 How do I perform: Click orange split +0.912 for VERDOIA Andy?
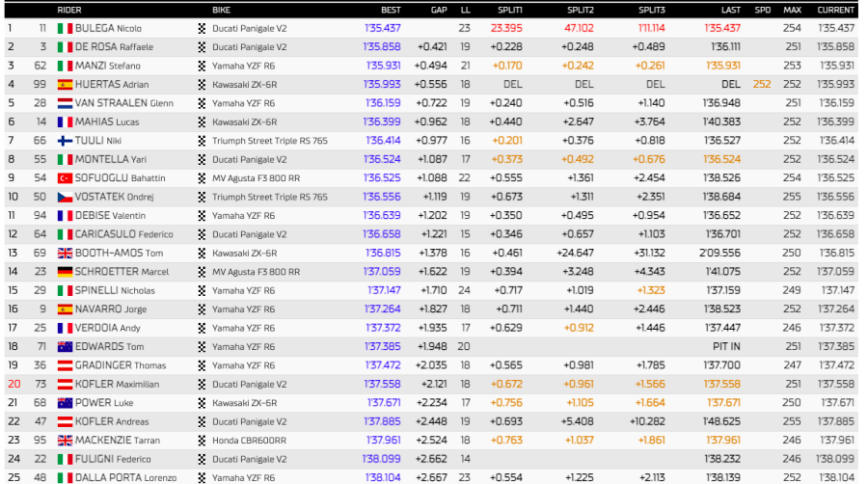click(579, 328)
